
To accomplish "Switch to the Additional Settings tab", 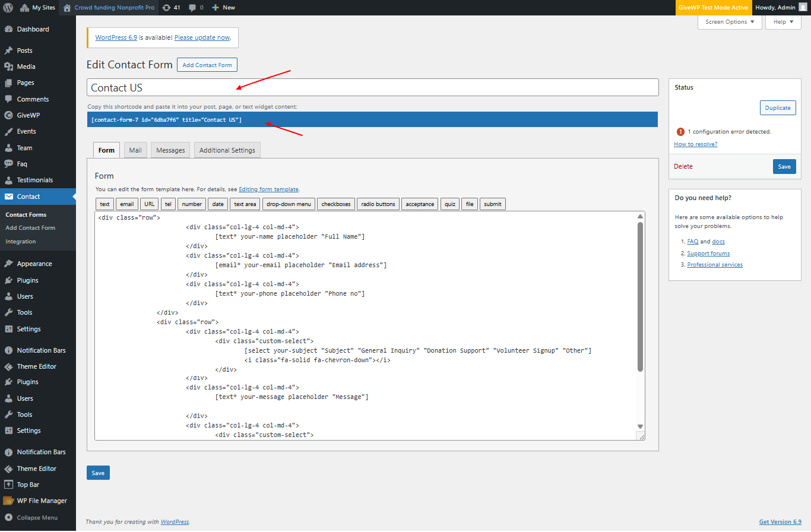I will coord(227,150).
